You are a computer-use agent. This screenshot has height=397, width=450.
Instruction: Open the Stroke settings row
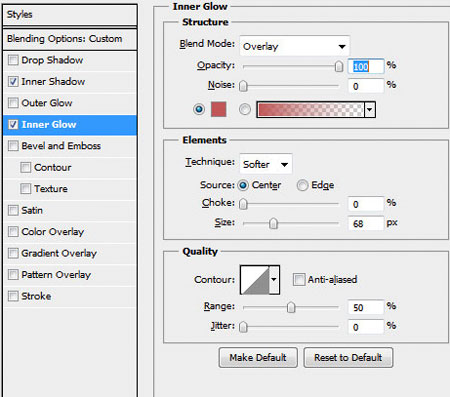pos(70,296)
